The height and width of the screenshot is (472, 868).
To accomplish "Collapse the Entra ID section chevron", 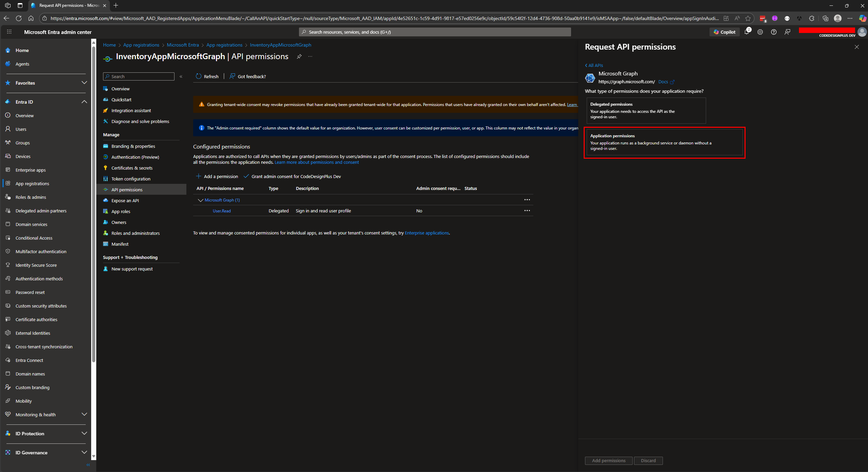I will click(84, 102).
